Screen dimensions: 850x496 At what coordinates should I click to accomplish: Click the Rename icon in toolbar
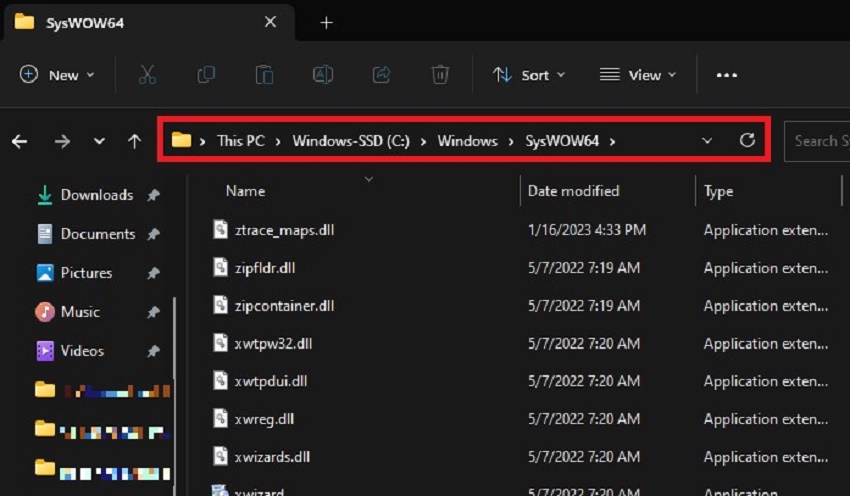point(323,75)
